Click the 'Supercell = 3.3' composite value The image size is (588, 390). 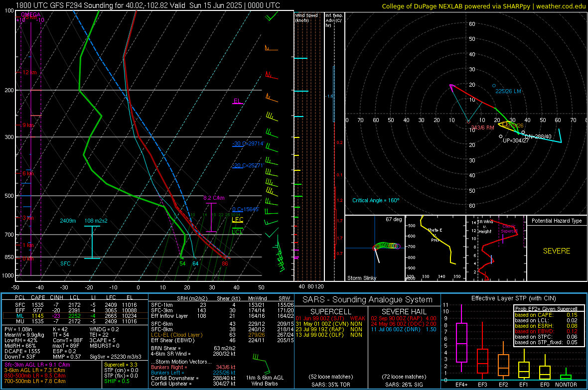[x=121, y=365]
